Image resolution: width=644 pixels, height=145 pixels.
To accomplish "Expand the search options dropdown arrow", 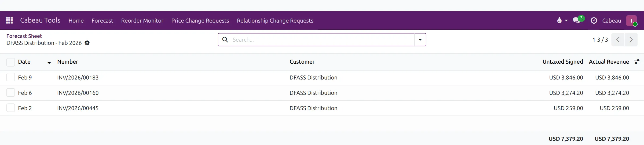I will pos(420,40).
